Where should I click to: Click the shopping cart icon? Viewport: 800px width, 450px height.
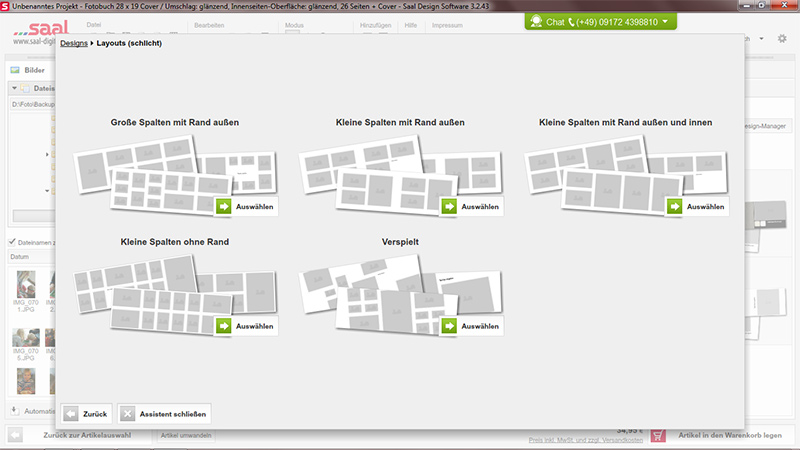[658, 435]
